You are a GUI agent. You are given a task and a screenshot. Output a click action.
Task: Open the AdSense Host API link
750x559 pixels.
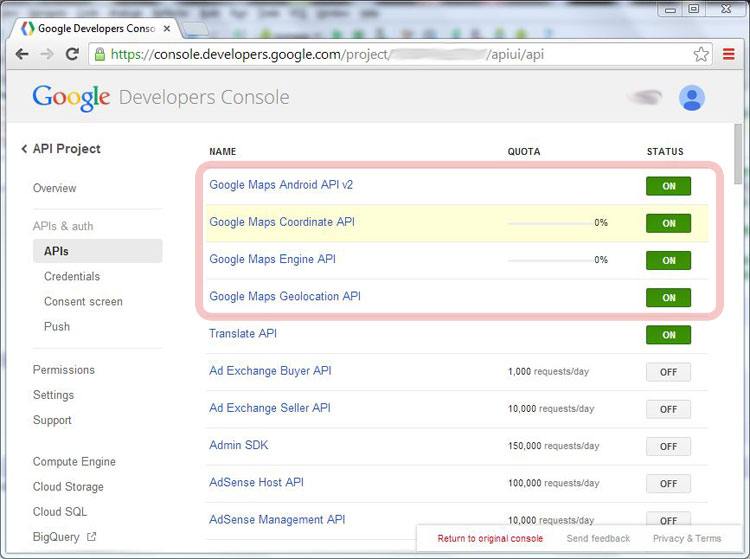256,482
